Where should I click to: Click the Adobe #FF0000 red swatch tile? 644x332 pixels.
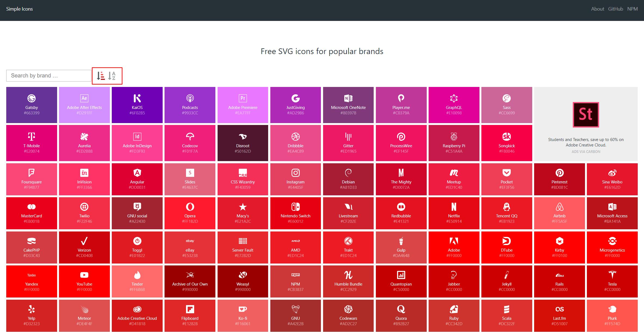click(454, 247)
